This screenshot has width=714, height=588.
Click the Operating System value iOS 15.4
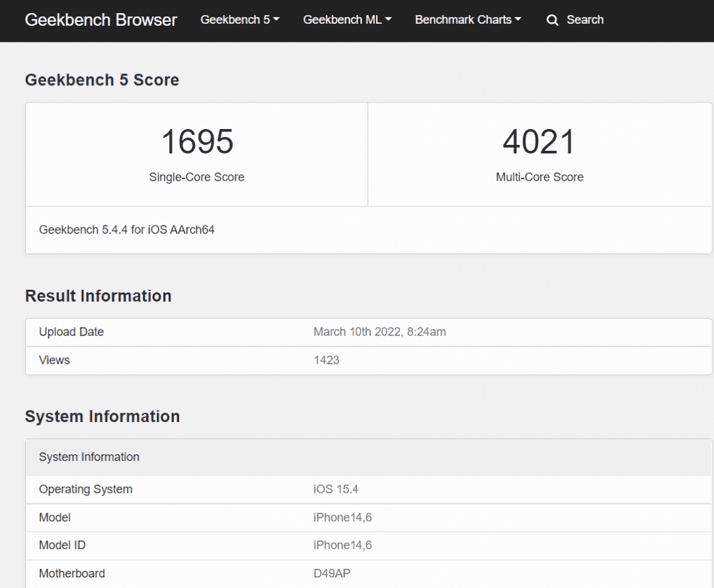tap(336, 489)
